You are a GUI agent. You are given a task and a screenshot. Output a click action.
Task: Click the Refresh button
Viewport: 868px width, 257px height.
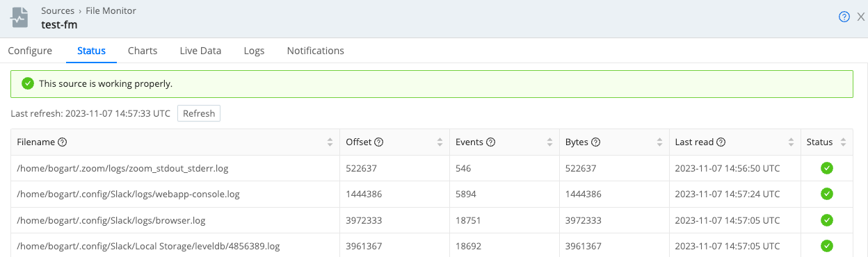(199, 113)
